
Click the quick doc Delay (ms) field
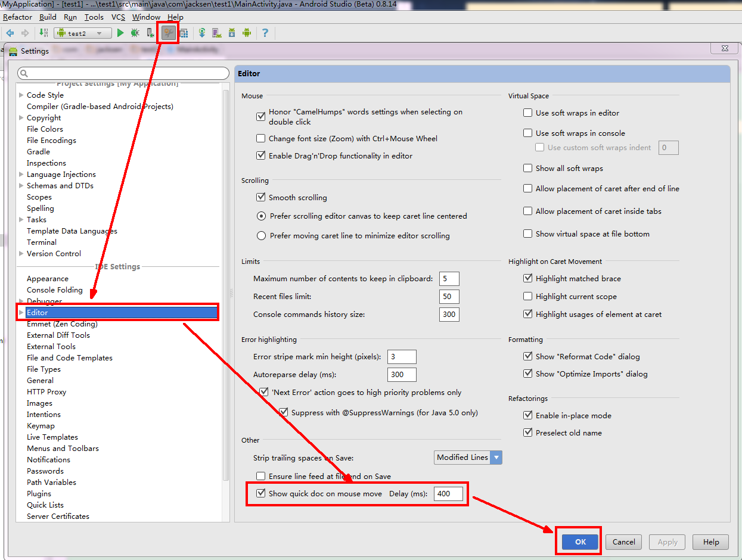pos(449,493)
